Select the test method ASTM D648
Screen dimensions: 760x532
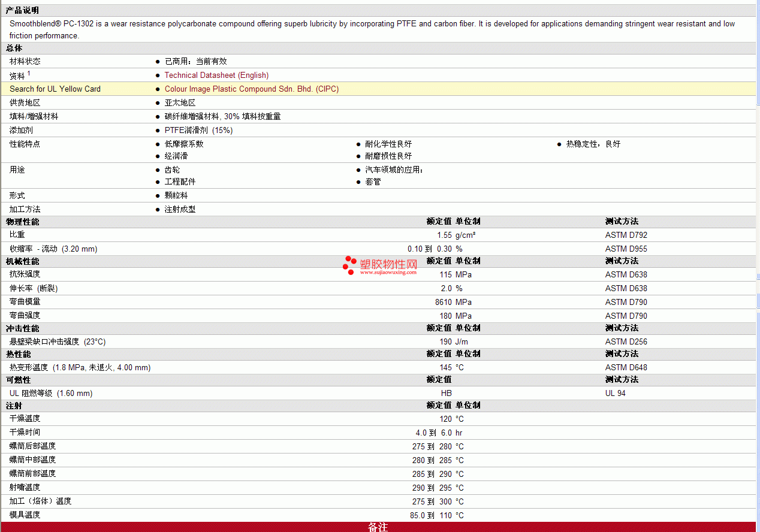626,367
